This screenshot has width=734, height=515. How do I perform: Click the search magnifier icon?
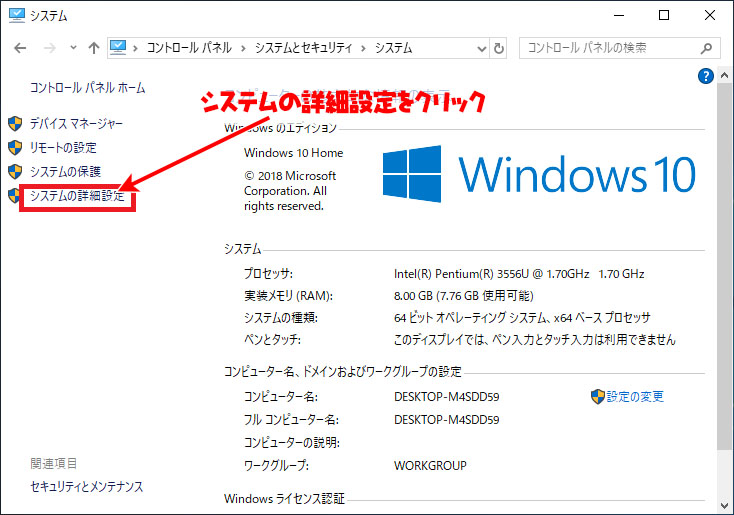click(706, 48)
